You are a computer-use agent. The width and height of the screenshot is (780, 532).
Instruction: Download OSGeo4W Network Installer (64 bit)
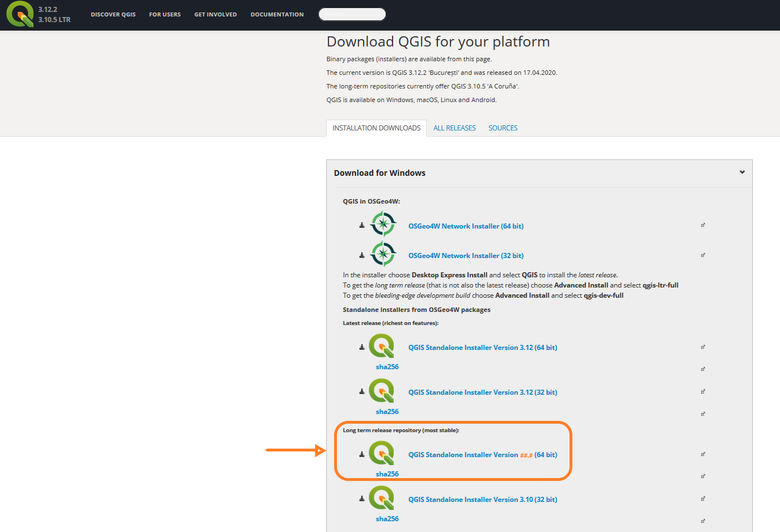[x=466, y=226]
